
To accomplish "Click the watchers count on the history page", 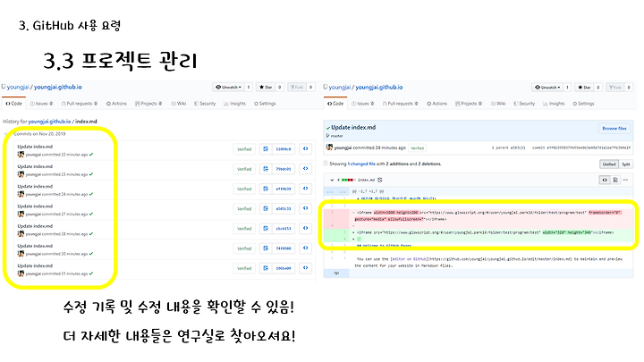I will [x=249, y=87].
